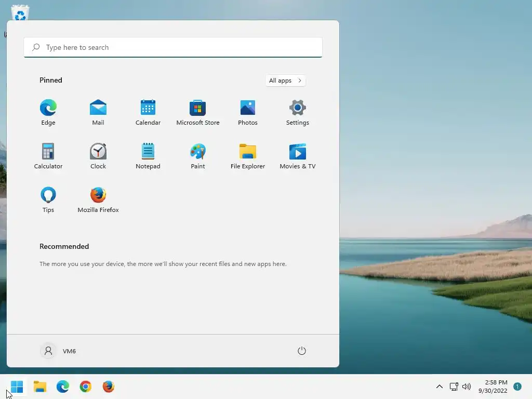Image resolution: width=532 pixels, height=399 pixels.
Task: Open the volume control in tray
Action: pos(467,387)
